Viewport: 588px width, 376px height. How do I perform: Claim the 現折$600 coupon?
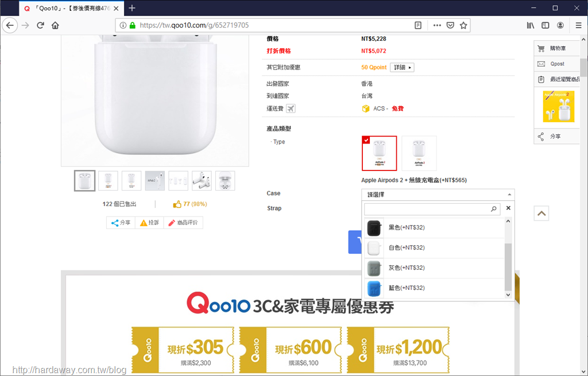pos(291,350)
